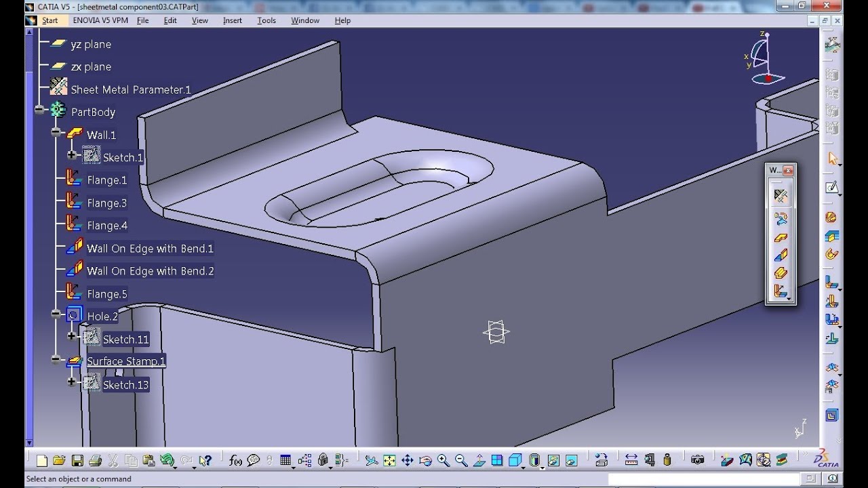The image size is (868, 488).
Task: Open the Insert menu
Action: [232, 20]
